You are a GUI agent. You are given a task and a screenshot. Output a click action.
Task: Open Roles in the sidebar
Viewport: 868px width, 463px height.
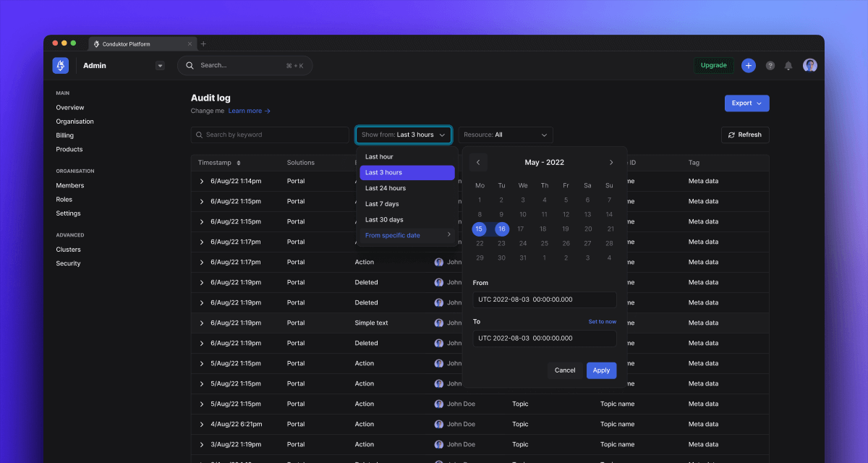64,199
